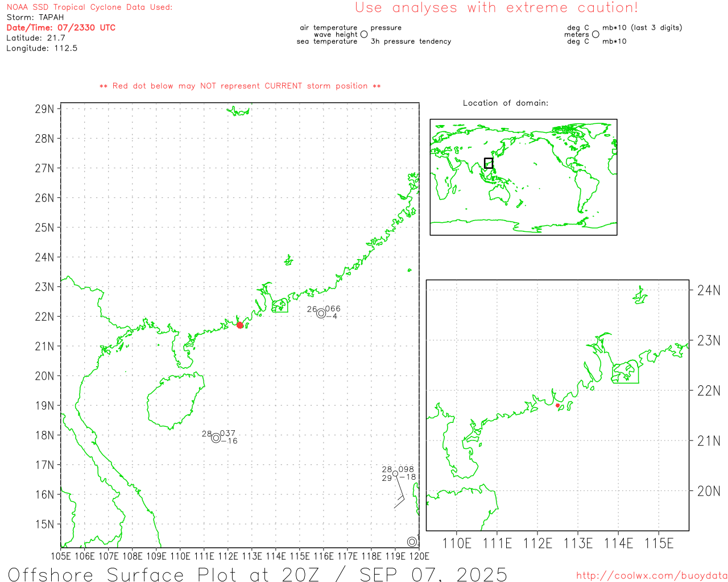Click the '117E' longitude axis label

348,556
